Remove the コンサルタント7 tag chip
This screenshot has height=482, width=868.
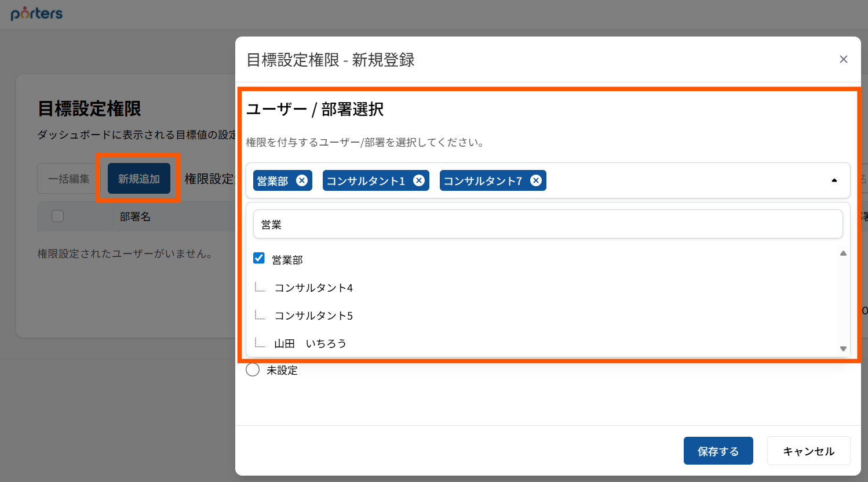coord(536,180)
